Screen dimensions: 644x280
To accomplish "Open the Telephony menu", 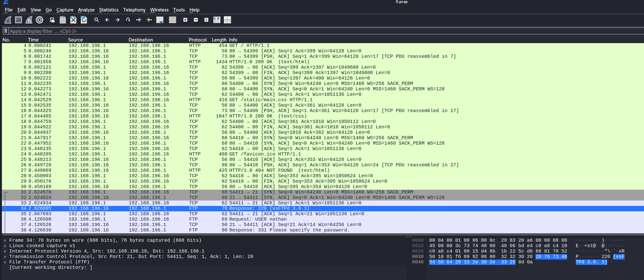I will (x=134, y=10).
